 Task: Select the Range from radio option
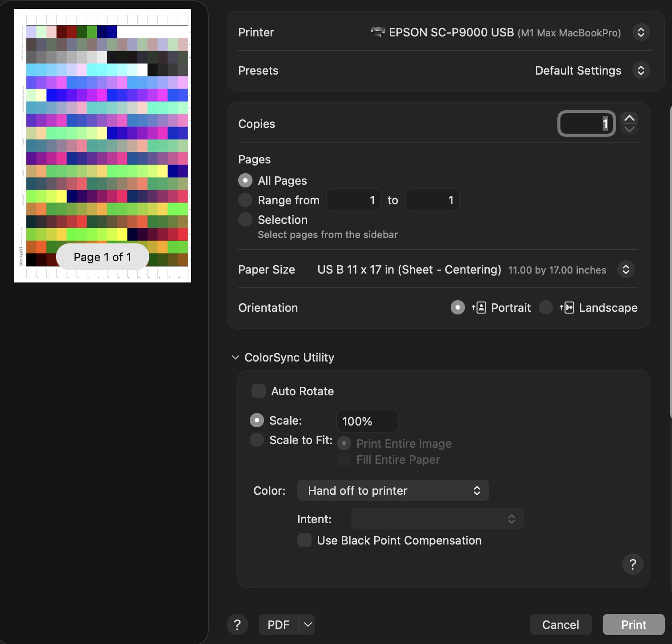pyautogui.click(x=245, y=200)
